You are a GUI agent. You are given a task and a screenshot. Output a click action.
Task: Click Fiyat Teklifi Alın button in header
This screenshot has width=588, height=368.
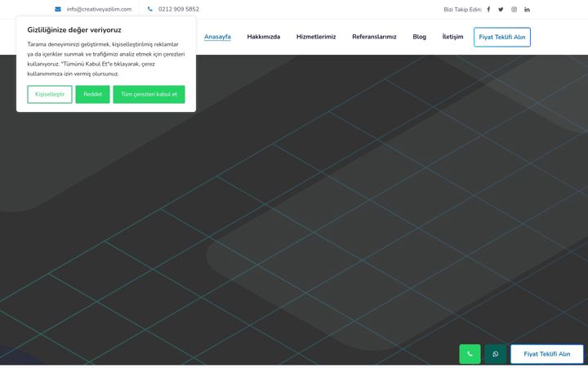pyautogui.click(x=502, y=37)
